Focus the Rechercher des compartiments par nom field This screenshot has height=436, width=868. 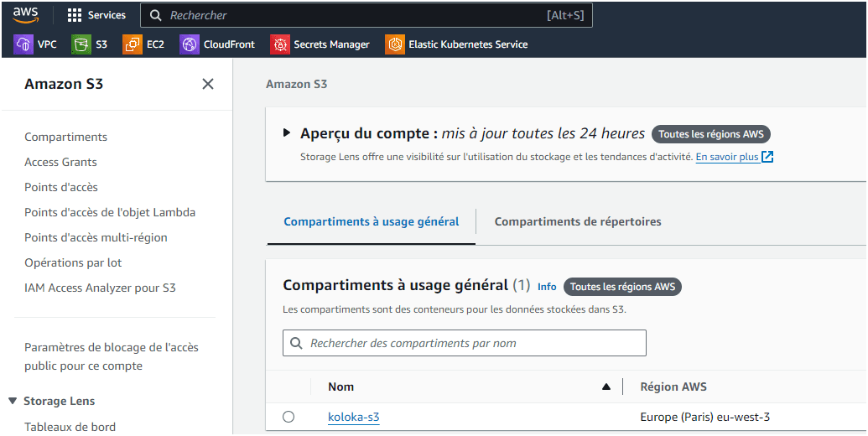(x=465, y=343)
